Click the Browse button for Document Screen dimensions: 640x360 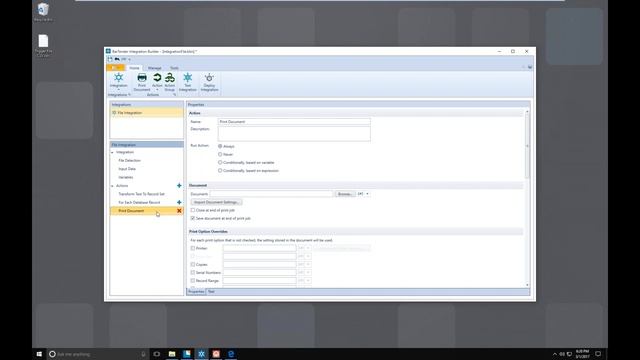(x=345, y=194)
